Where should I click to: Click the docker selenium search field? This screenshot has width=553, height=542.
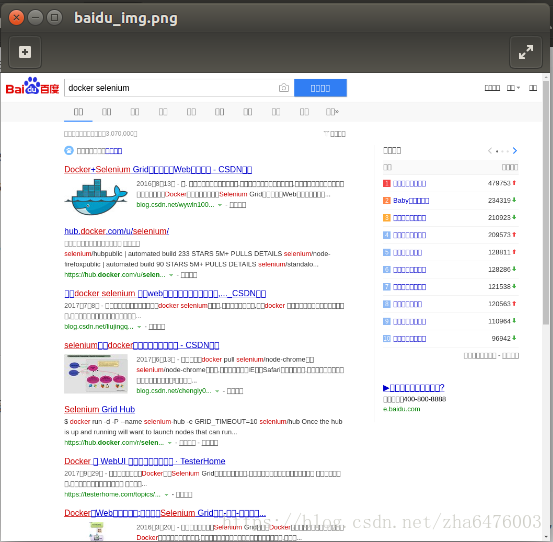pyautogui.click(x=171, y=88)
